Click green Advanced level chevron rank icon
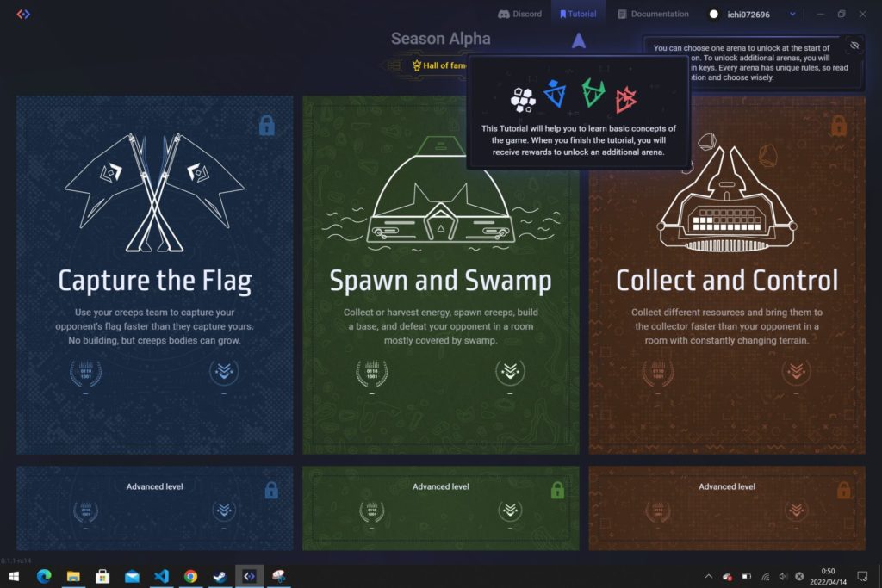 [510, 510]
